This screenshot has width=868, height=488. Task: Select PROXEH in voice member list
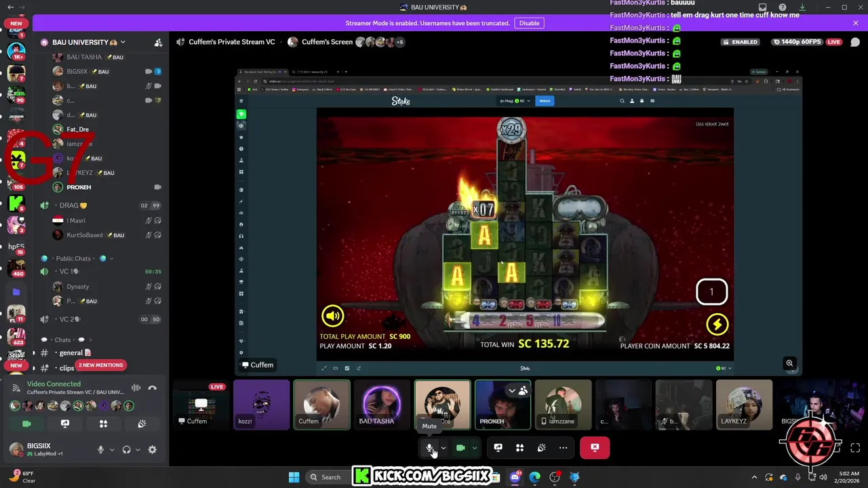pos(100,187)
